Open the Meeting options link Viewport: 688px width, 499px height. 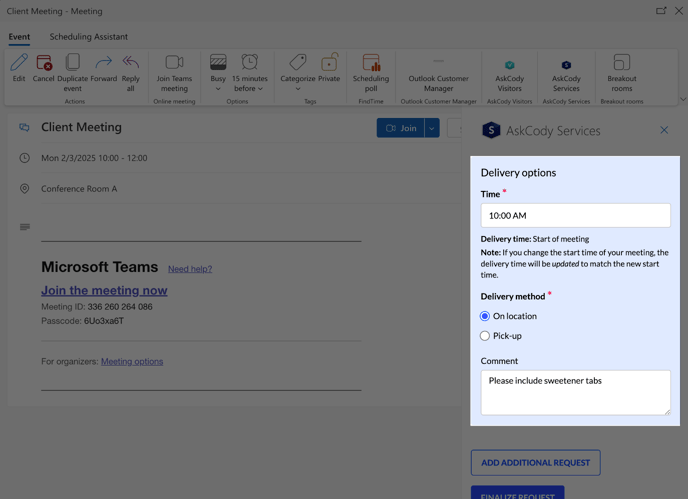(132, 362)
